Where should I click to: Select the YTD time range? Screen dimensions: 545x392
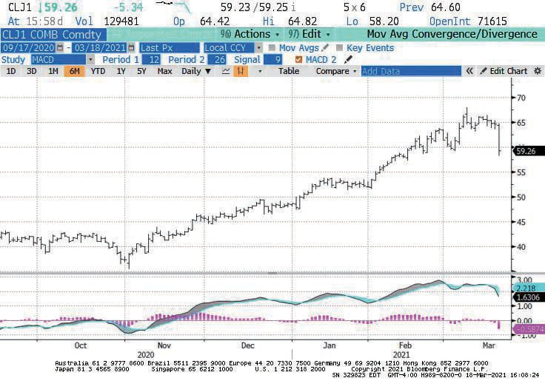[x=98, y=71]
